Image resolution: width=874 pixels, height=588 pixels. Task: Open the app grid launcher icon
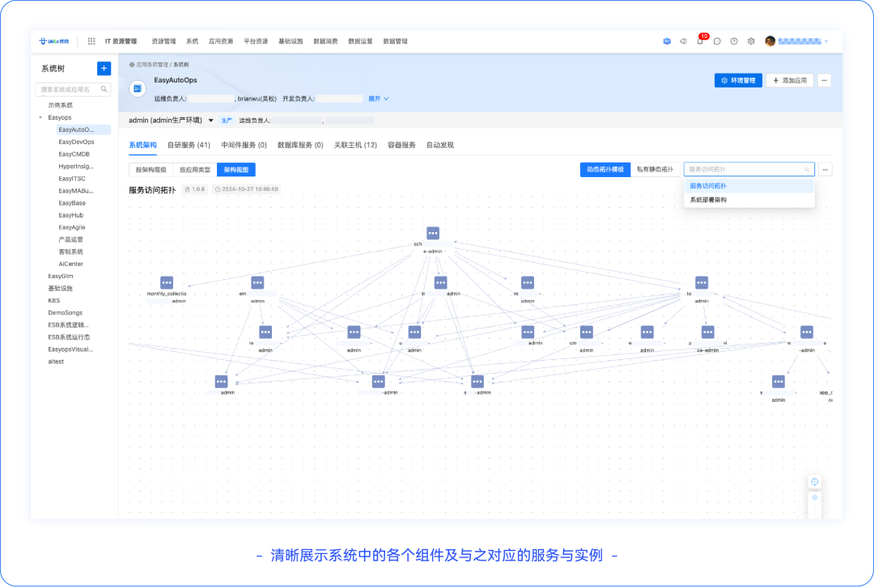[91, 41]
